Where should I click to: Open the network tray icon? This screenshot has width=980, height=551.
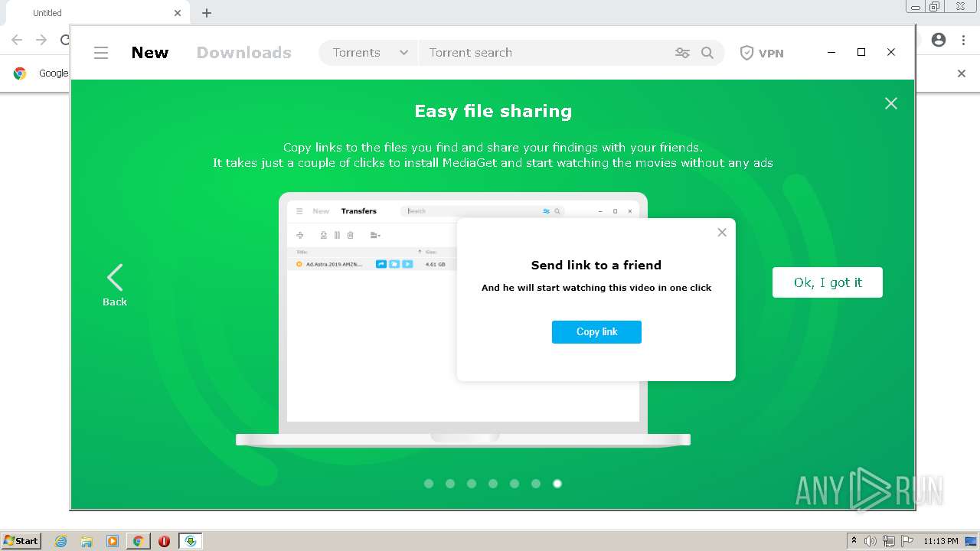tap(889, 541)
